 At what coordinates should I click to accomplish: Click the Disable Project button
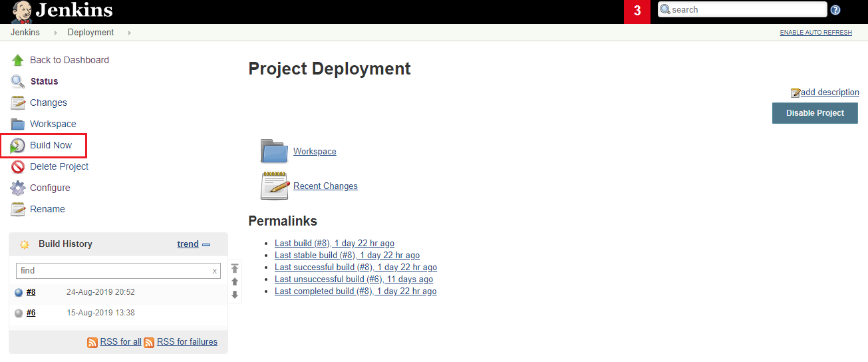tap(815, 113)
